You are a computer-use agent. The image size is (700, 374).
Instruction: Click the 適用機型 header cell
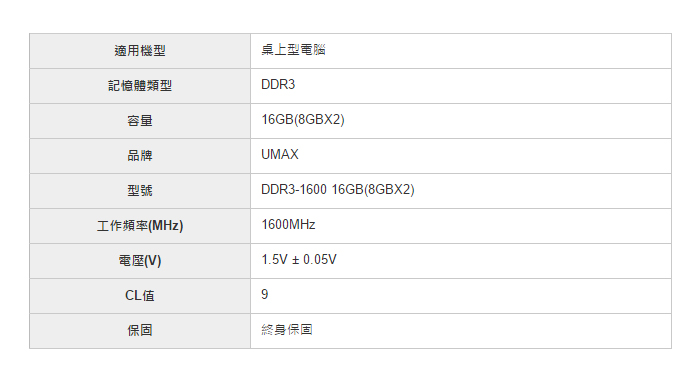tap(140, 51)
